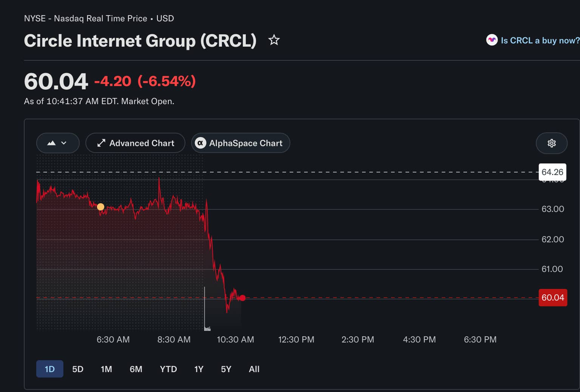
Task: Click the -4.20 change value
Action: pos(113,81)
